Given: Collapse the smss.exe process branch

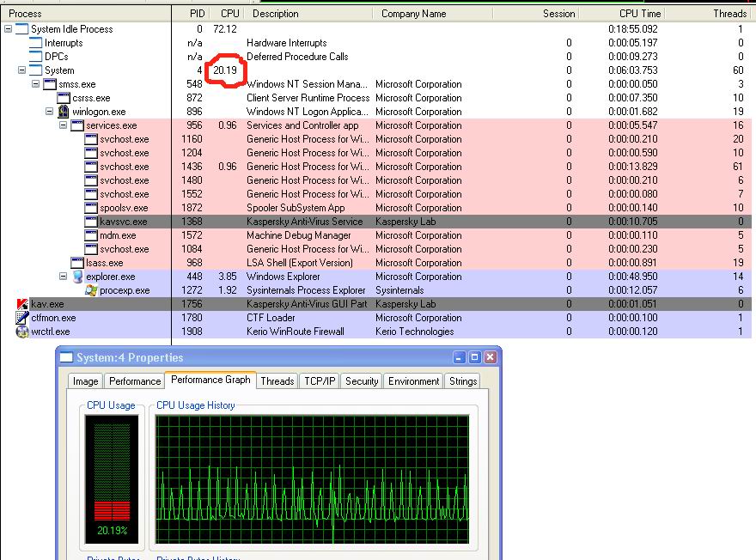Looking at the screenshot, I should click(35, 84).
